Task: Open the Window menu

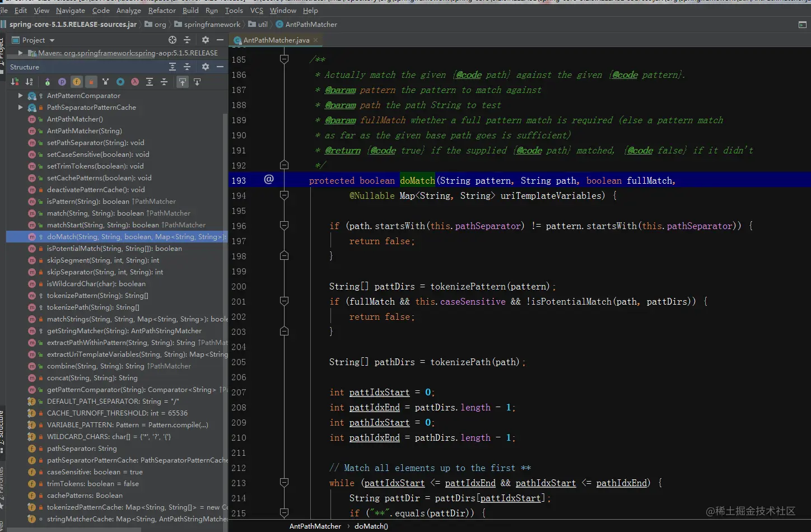Action: click(283, 10)
